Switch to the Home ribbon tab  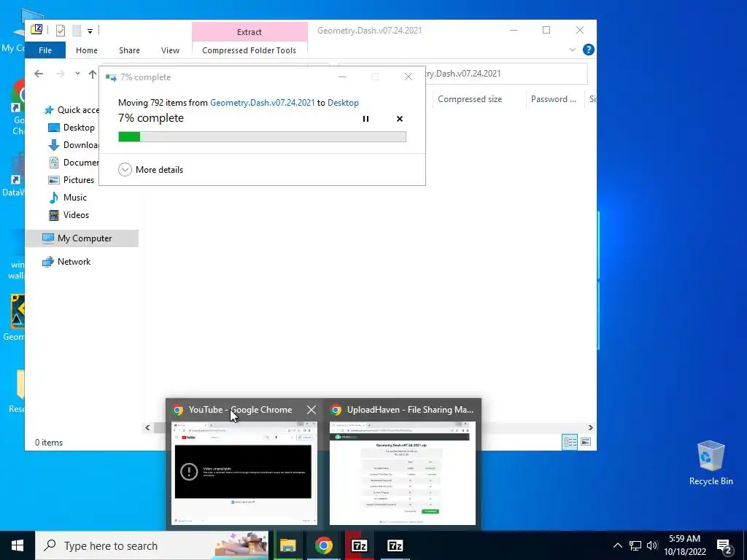[87, 50]
